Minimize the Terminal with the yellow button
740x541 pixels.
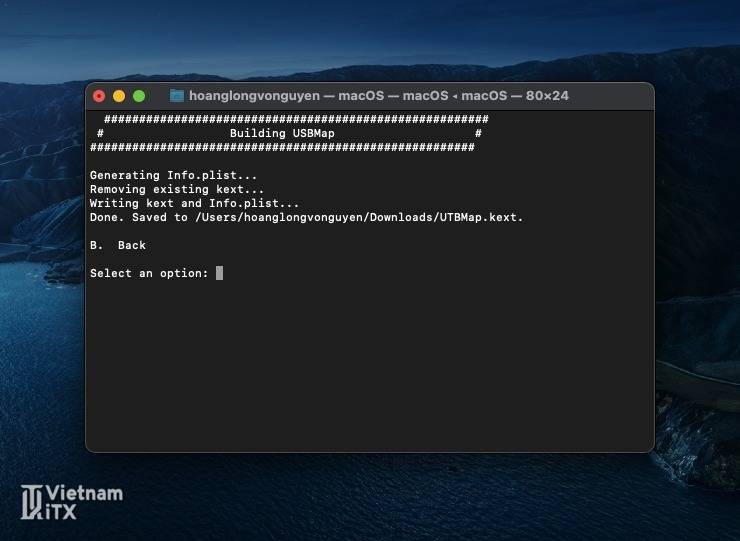tap(119, 96)
